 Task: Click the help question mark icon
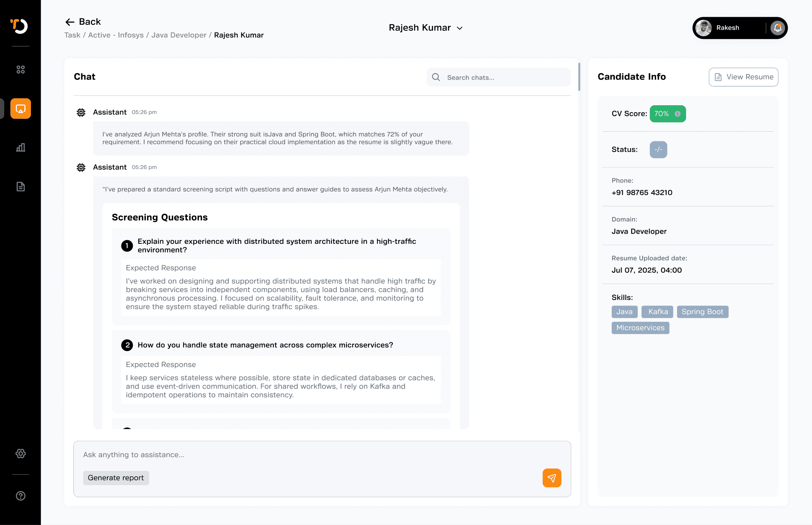tap(21, 496)
